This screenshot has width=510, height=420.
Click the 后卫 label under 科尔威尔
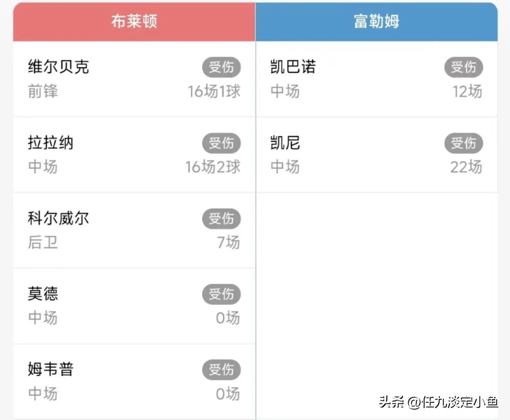coord(42,243)
